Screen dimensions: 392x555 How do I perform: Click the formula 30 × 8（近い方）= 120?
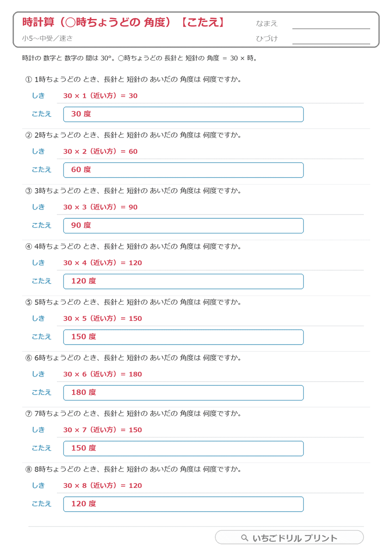pyautogui.click(x=103, y=486)
